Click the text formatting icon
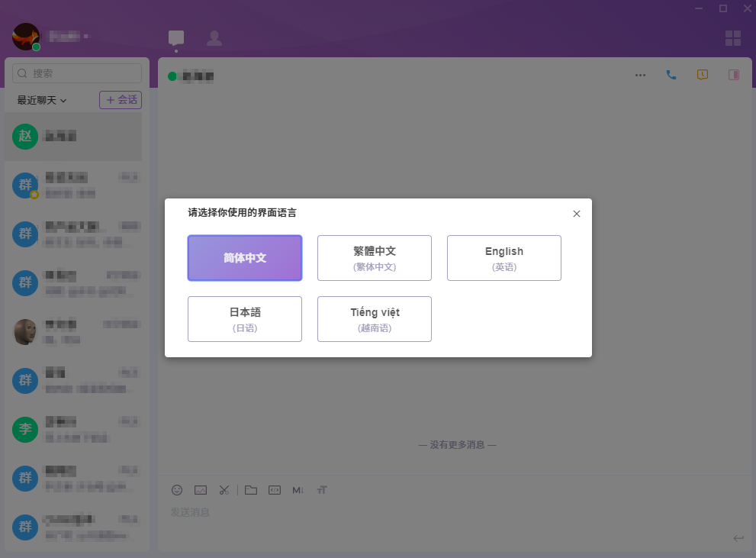Viewport: 756px width, 558px height. (x=322, y=490)
